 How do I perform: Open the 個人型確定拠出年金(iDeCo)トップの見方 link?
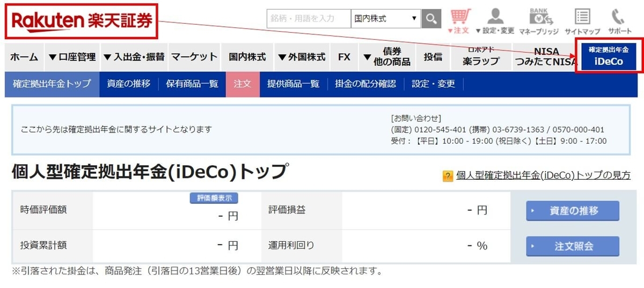[543, 175]
